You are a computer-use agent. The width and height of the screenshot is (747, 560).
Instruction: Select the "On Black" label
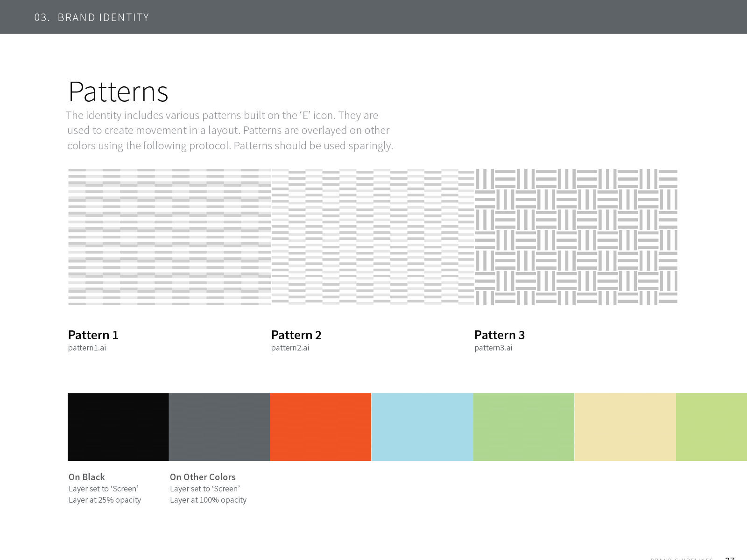(x=87, y=477)
